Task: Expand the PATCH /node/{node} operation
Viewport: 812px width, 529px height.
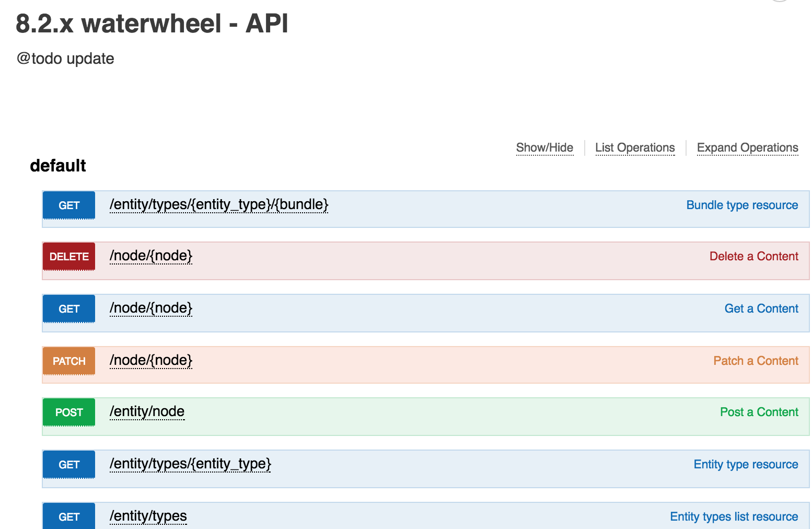Action: [150, 360]
